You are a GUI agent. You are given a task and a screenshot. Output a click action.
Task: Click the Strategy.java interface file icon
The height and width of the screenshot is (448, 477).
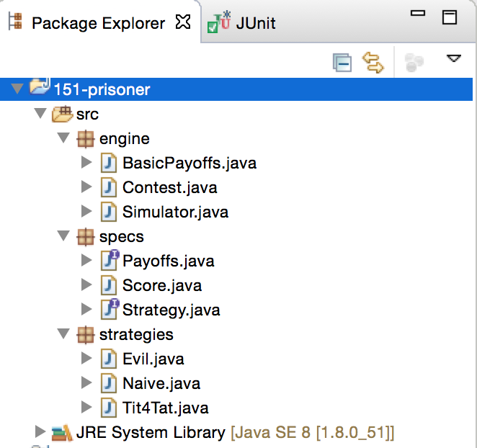pyautogui.click(x=110, y=310)
